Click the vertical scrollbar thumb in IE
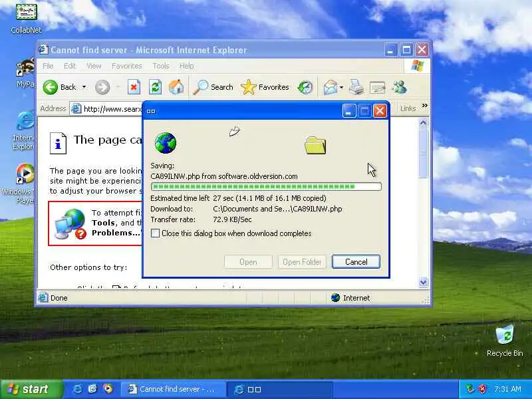Image resolution: width=532 pixels, height=399 pixels. pos(423,153)
